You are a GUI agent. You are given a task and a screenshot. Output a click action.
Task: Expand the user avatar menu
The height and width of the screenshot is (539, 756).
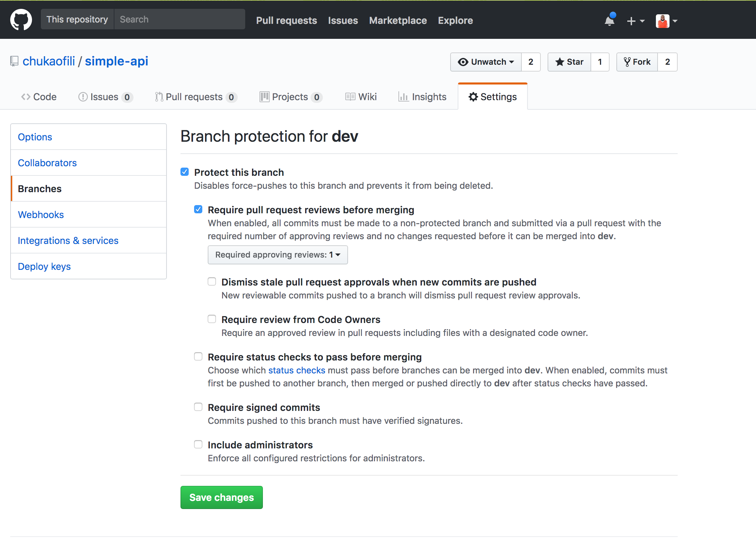click(x=666, y=21)
